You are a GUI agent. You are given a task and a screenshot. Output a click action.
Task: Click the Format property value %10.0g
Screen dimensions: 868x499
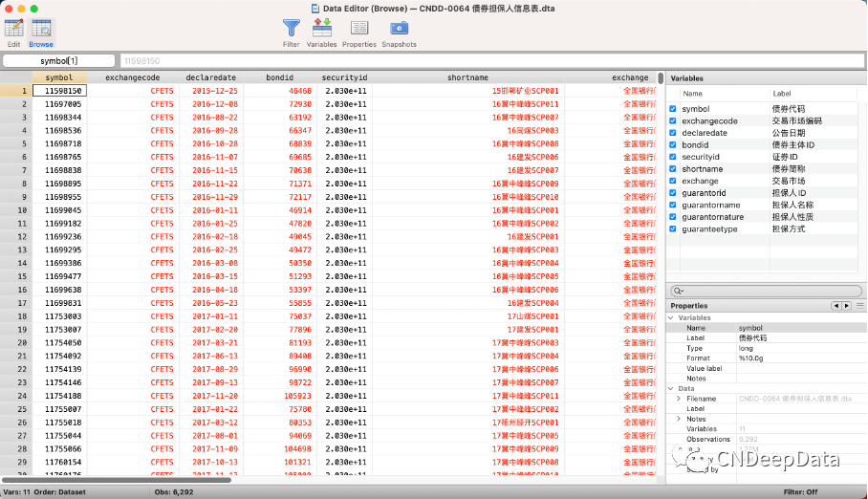pyautogui.click(x=750, y=358)
